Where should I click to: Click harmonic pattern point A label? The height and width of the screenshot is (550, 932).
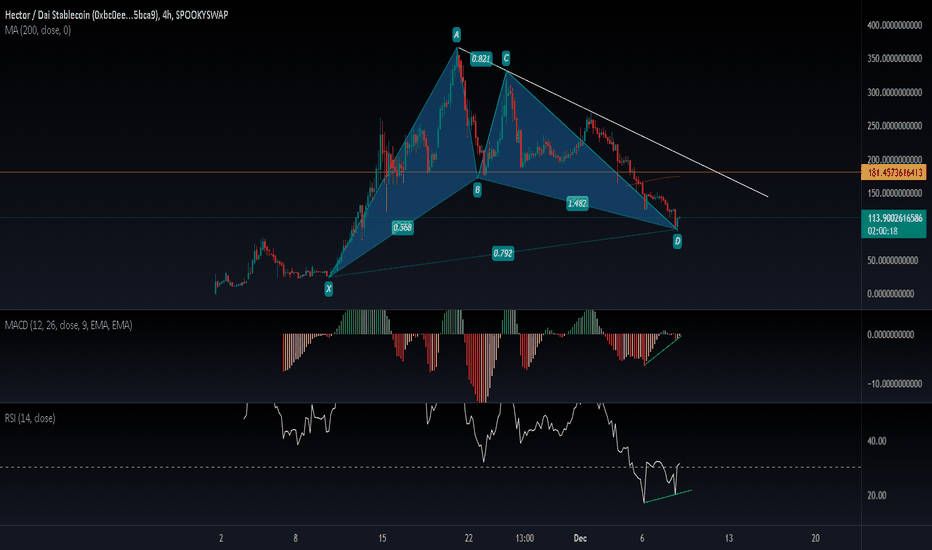point(456,34)
